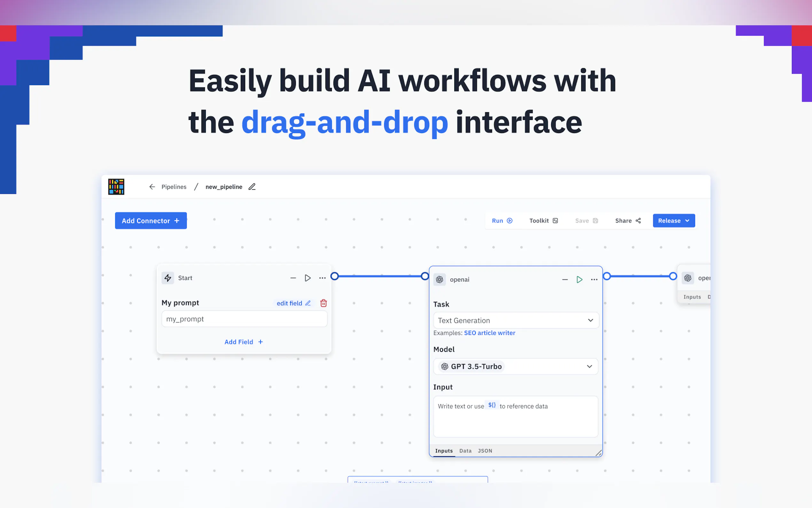Expand the Release dropdown button
This screenshot has height=508, width=812.
pyautogui.click(x=673, y=221)
